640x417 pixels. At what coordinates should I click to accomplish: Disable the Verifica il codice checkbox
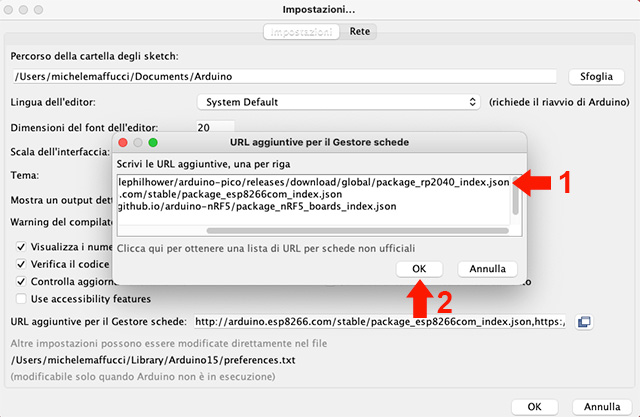point(22,264)
